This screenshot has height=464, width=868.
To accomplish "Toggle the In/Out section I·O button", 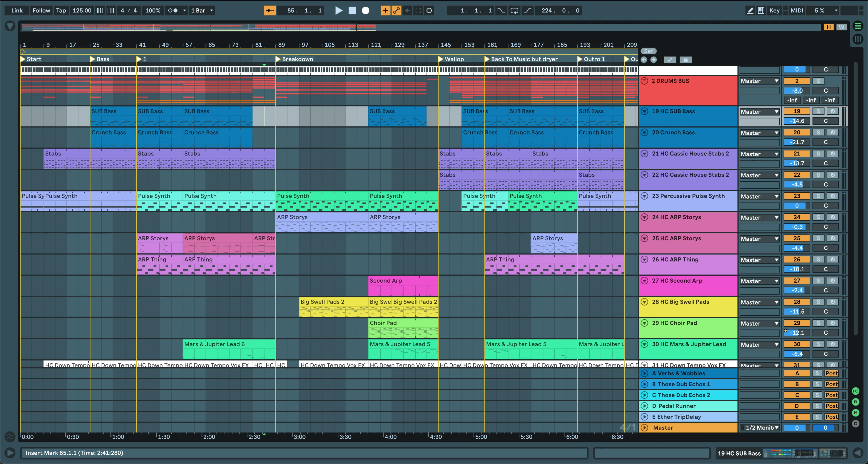I will (856, 391).
